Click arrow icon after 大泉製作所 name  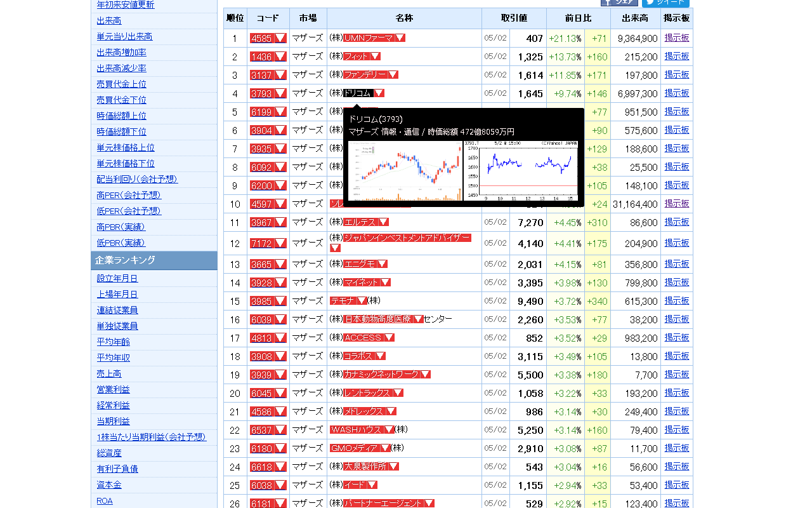pos(393,467)
